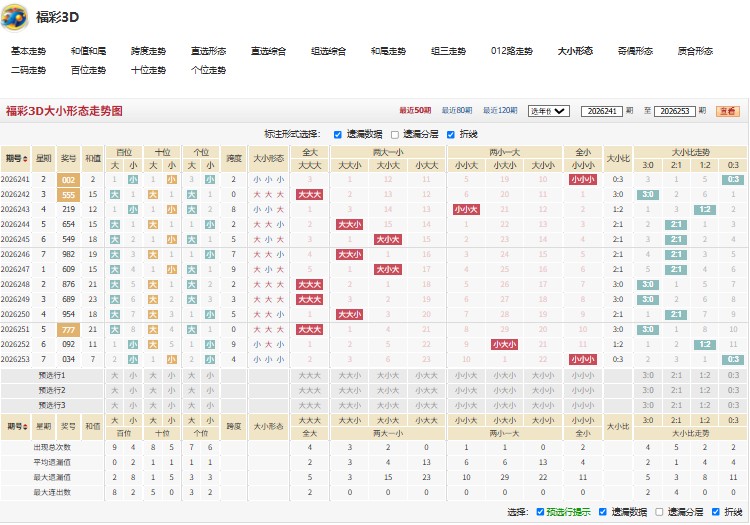Show the 最近120期 results
This screenshot has height=525, width=750.
pyautogui.click(x=500, y=110)
